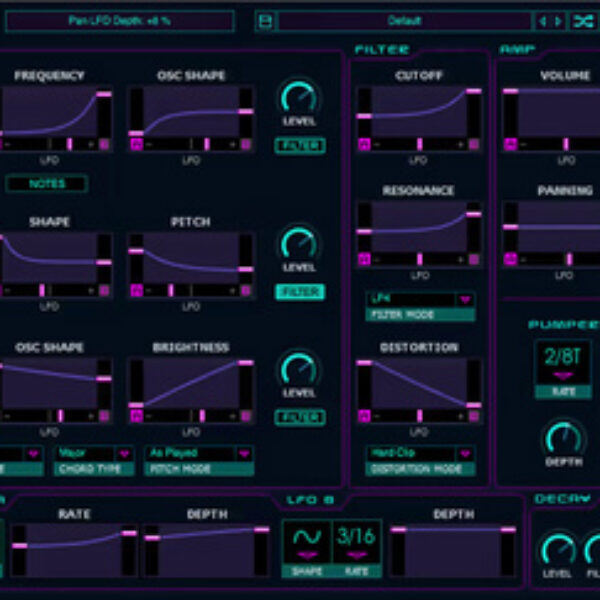Click the plus sign under the Shape graph

point(91,291)
